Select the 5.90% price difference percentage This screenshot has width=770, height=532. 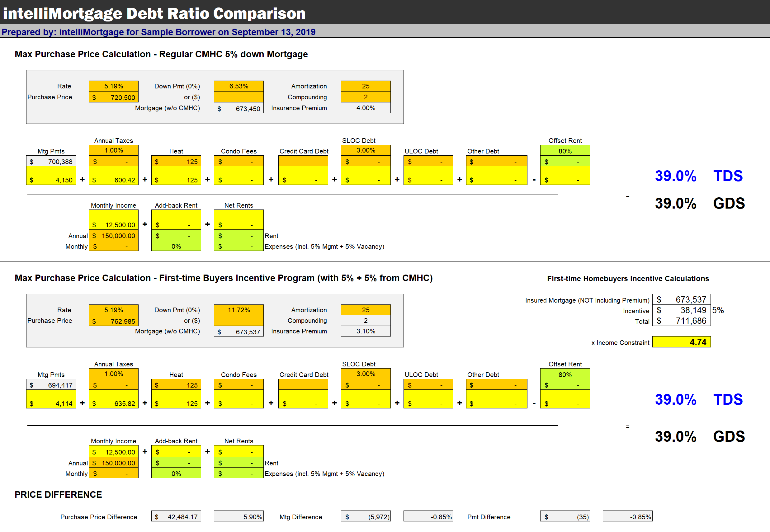pos(239,516)
